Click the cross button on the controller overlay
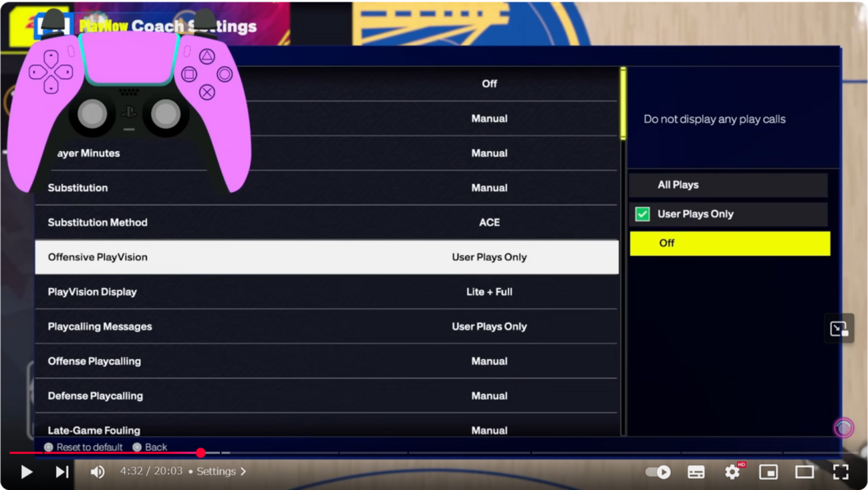Screen dimensions: 868x490 tap(207, 92)
